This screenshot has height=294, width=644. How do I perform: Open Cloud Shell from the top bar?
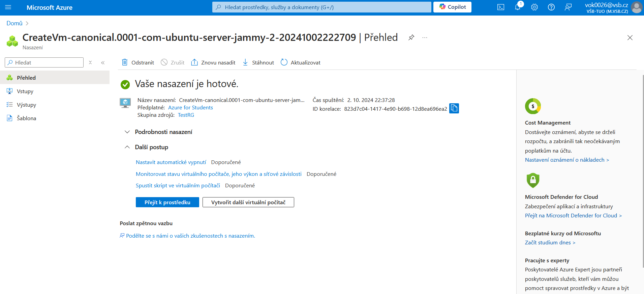click(x=501, y=7)
